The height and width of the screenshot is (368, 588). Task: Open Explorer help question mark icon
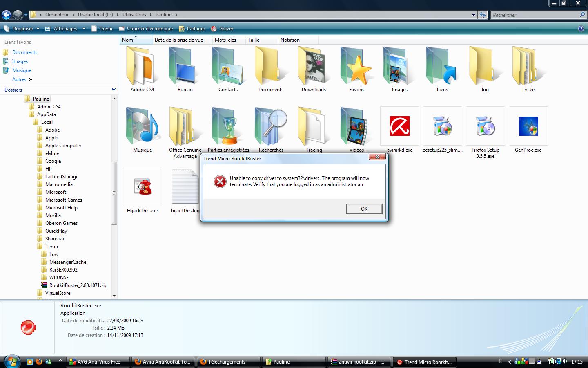581,29
